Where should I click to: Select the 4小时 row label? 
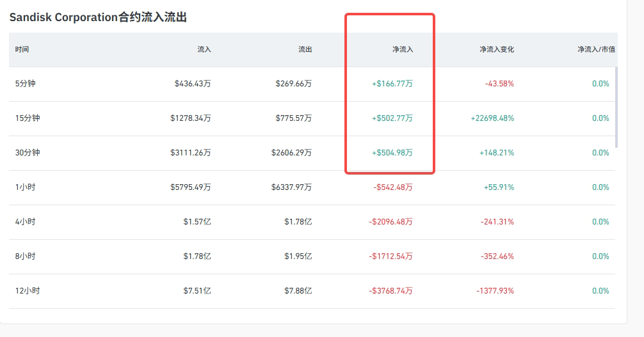click(26, 222)
